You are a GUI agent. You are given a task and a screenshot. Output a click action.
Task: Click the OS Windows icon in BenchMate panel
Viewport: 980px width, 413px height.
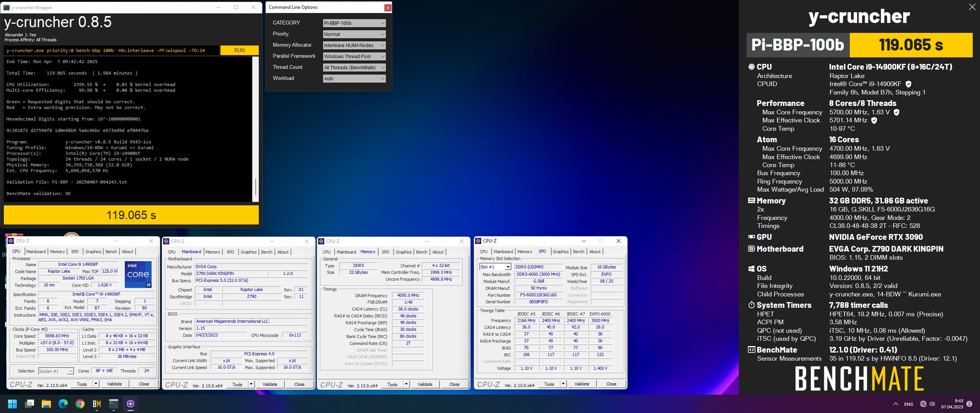point(751,269)
